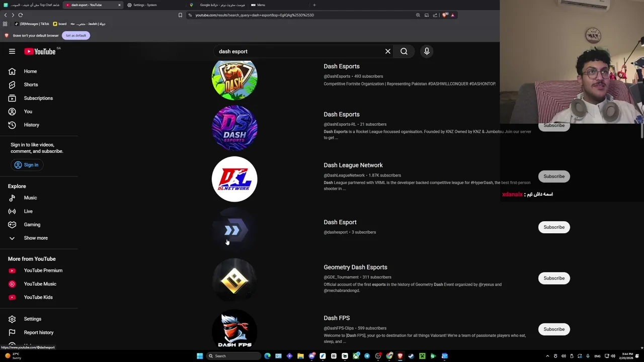Click the search magnifier button
644x362 pixels.
tap(404, 51)
